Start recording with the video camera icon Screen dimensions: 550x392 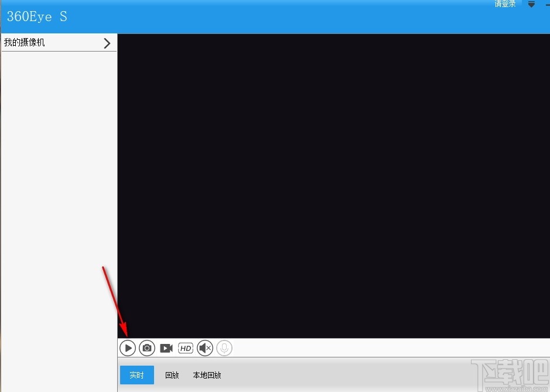tap(166, 348)
